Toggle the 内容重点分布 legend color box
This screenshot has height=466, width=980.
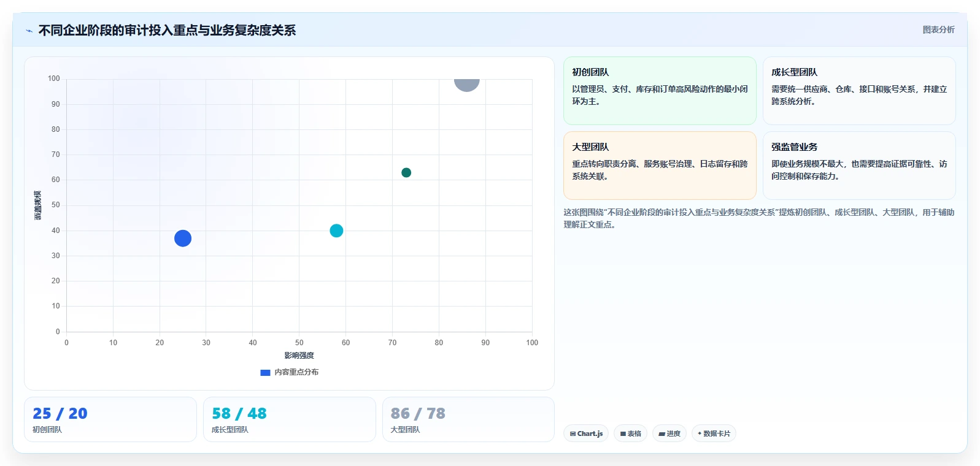(265, 372)
